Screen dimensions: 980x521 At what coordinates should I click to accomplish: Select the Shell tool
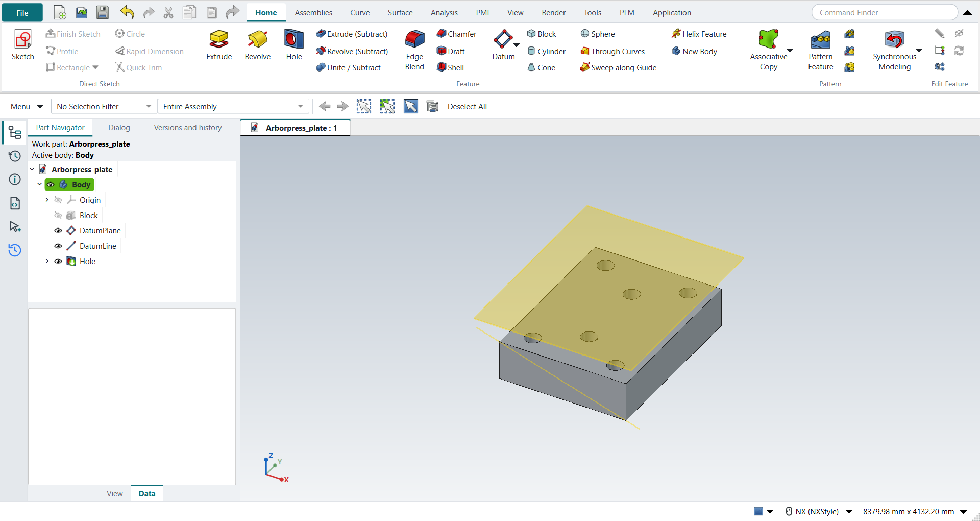point(450,67)
